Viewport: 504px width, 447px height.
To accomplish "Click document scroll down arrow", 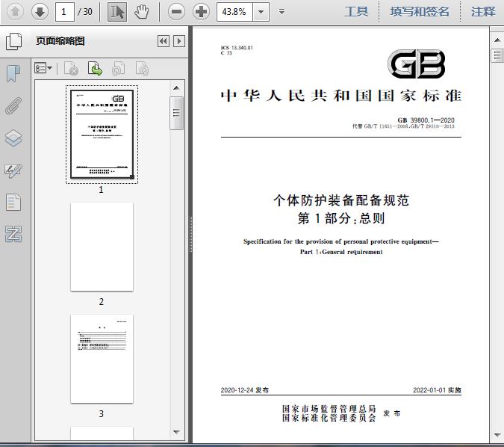I will tap(497, 435).
